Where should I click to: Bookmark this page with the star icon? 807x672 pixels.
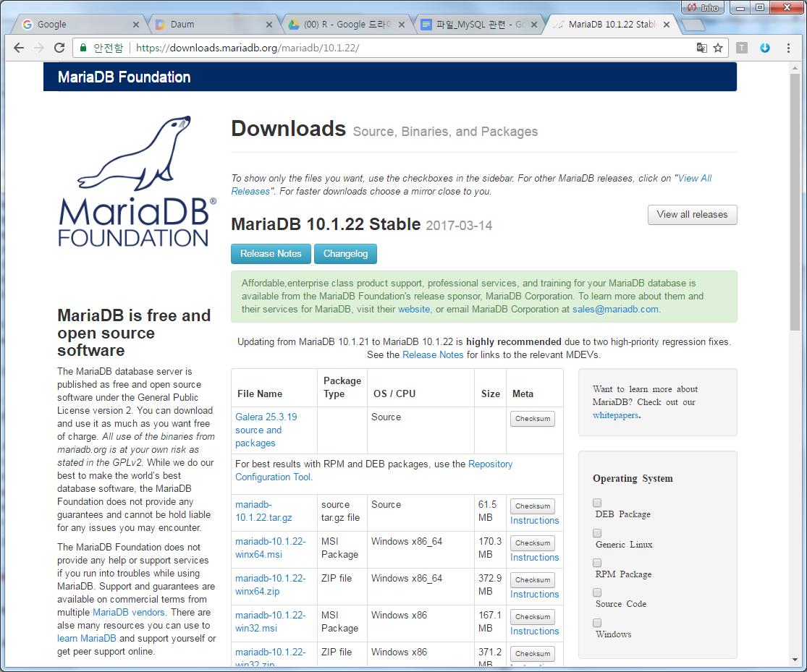[x=718, y=48]
